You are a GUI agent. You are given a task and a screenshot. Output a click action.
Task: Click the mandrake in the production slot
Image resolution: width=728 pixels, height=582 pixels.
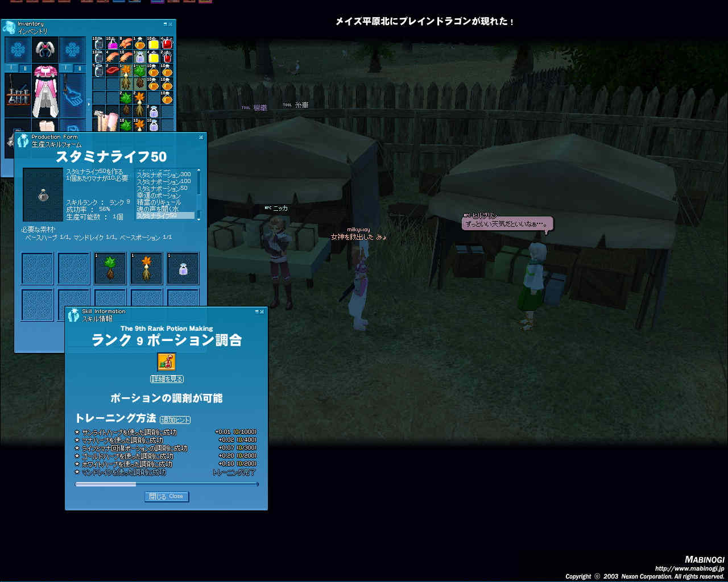[147, 268]
